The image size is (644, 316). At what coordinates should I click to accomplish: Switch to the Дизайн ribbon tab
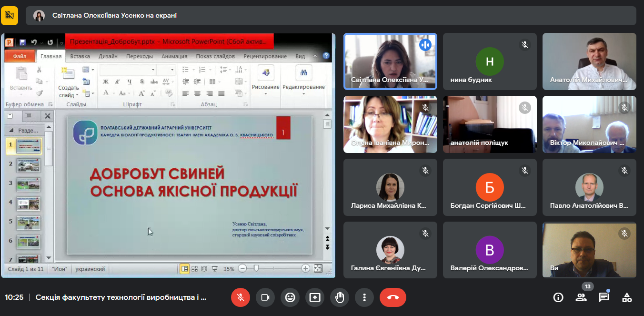108,56
